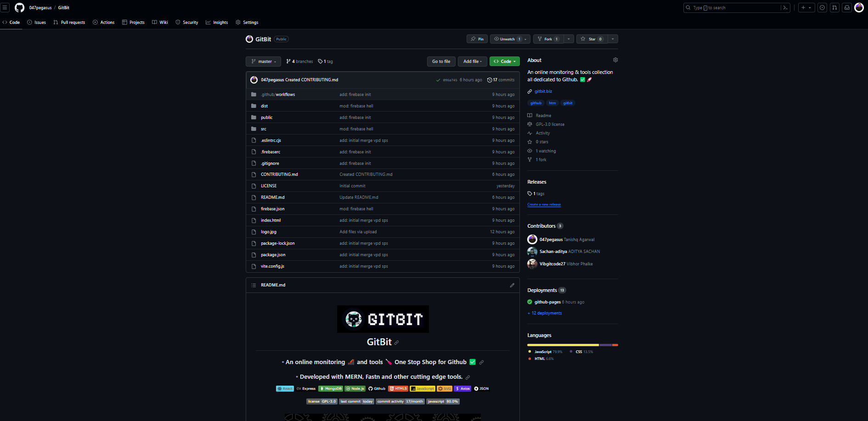Open Sachan-aditya contributor avatar

(532, 252)
